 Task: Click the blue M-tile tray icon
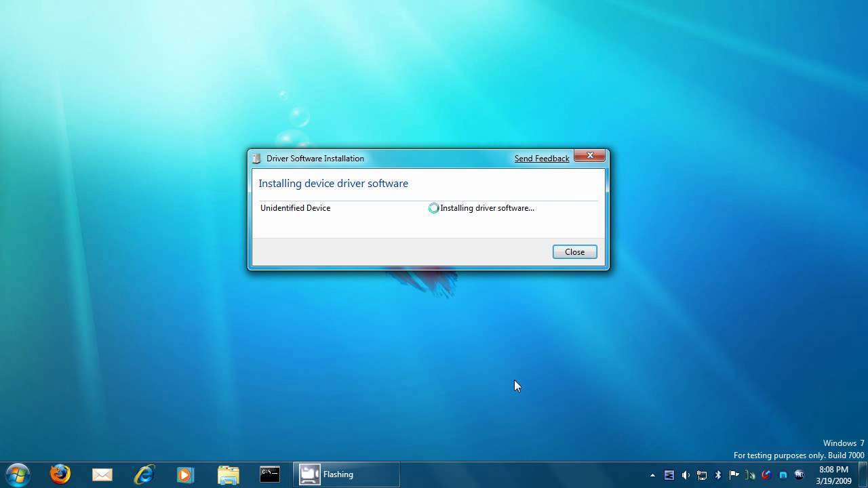click(x=669, y=475)
